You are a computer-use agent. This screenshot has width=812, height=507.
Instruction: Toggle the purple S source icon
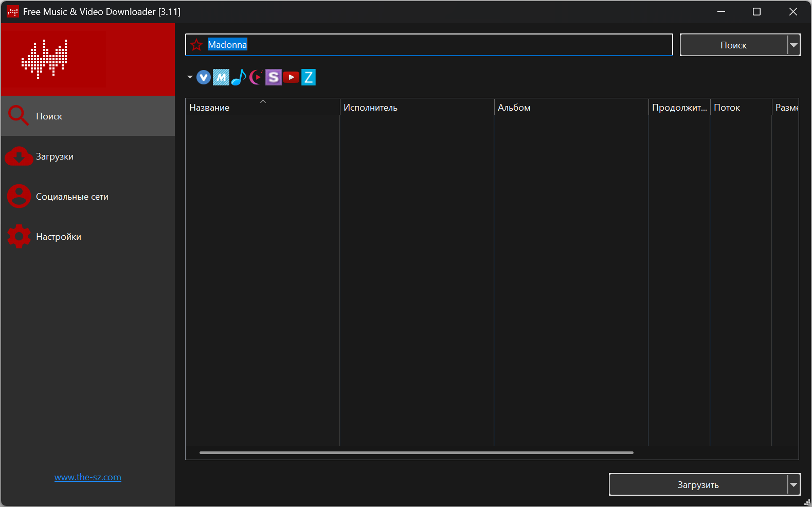point(274,77)
